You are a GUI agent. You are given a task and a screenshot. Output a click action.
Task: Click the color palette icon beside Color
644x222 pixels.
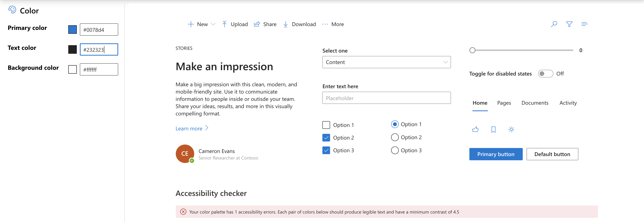(x=12, y=10)
